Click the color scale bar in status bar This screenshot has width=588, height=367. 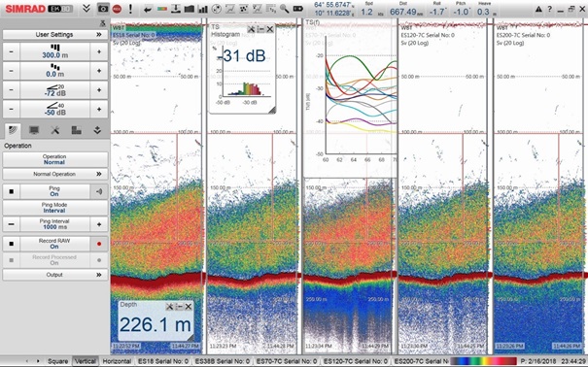coord(484,361)
